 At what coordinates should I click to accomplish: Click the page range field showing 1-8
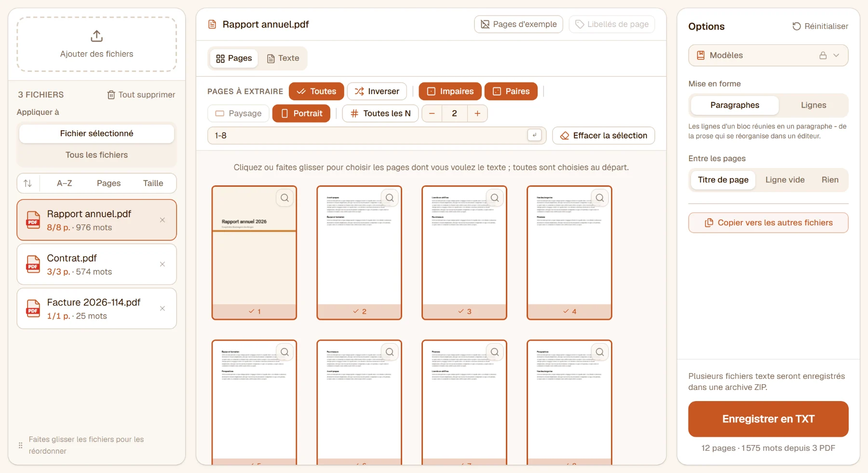(377, 136)
